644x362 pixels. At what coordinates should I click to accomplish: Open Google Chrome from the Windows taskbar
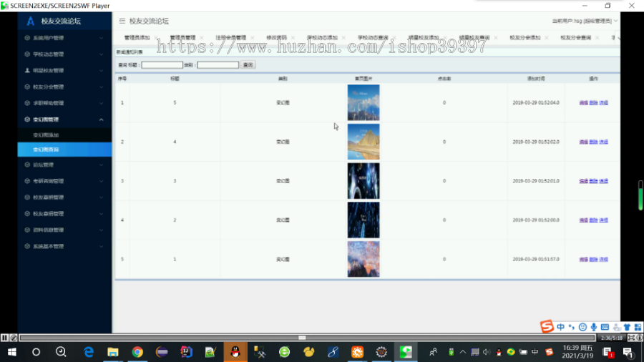coord(137,352)
